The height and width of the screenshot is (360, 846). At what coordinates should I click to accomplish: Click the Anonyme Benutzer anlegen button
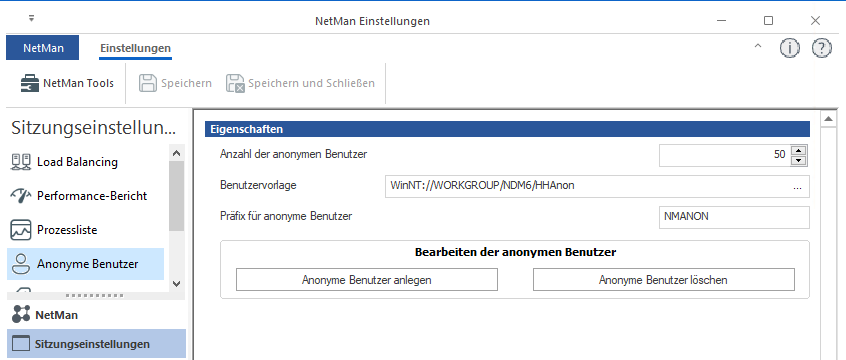pyautogui.click(x=367, y=280)
